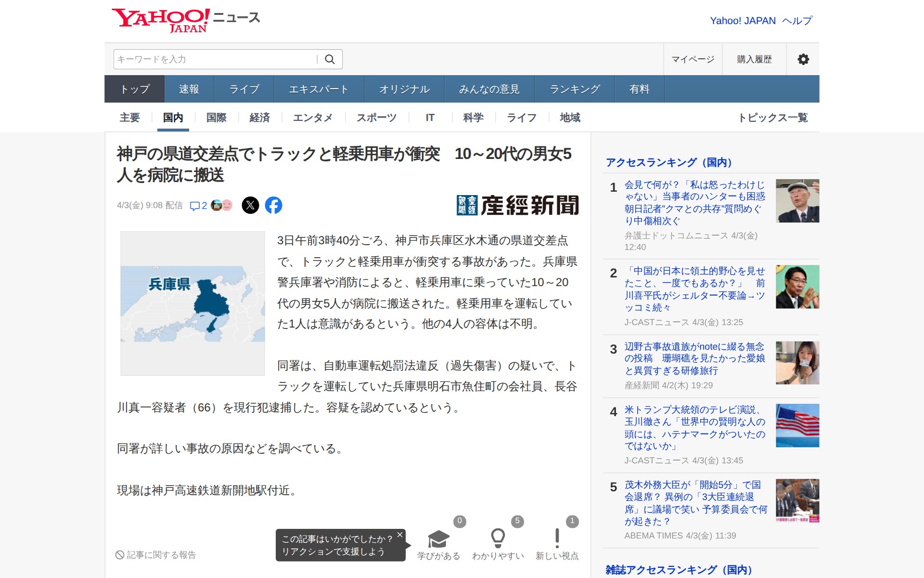Open the ランキング navigation tab
924x578 pixels.
click(x=575, y=89)
